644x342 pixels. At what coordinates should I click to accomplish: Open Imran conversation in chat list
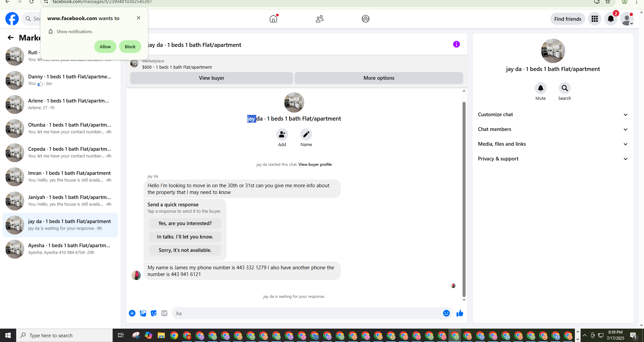click(x=60, y=177)
